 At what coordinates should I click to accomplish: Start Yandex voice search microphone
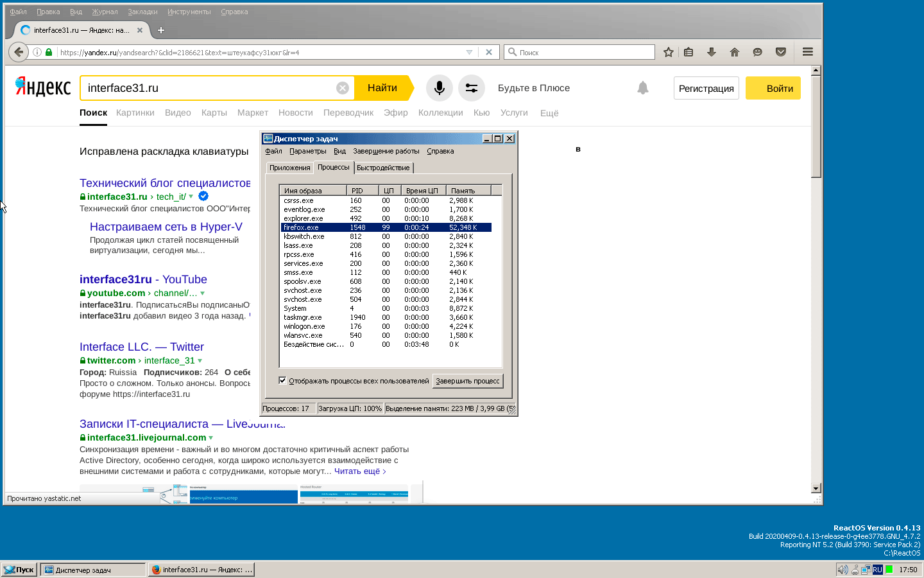point(439,88)
